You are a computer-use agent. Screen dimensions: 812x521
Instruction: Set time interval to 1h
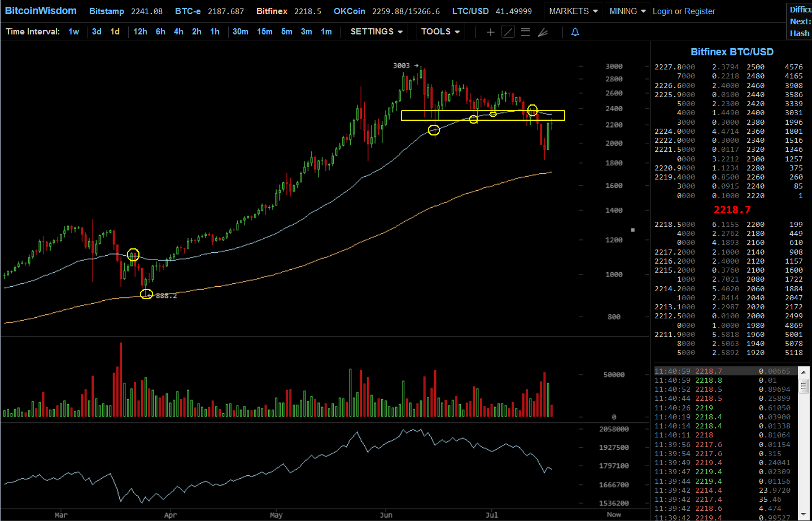click(x=215, y=32)
